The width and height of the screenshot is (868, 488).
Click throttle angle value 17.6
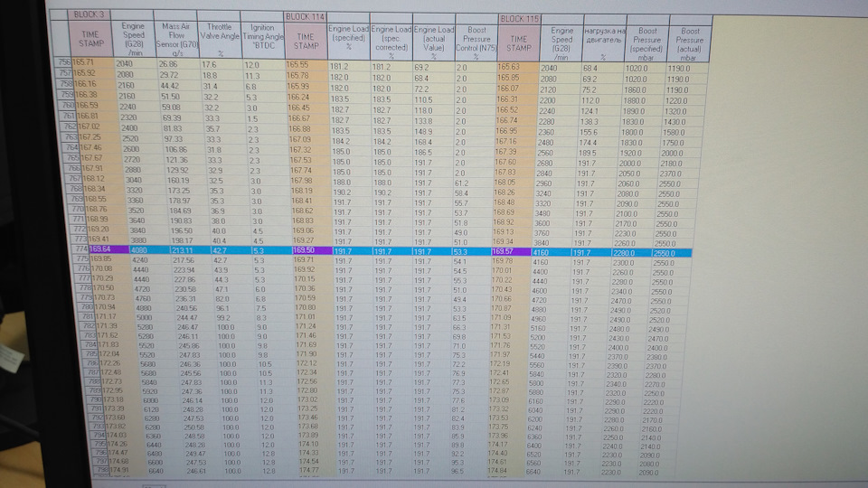(209, 64)
